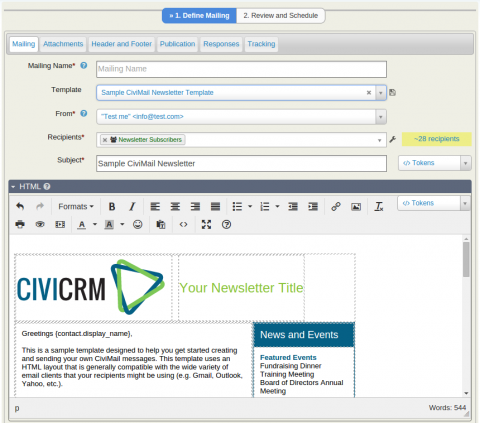Click editor vertical scrollbar thumb

point(466,259)
